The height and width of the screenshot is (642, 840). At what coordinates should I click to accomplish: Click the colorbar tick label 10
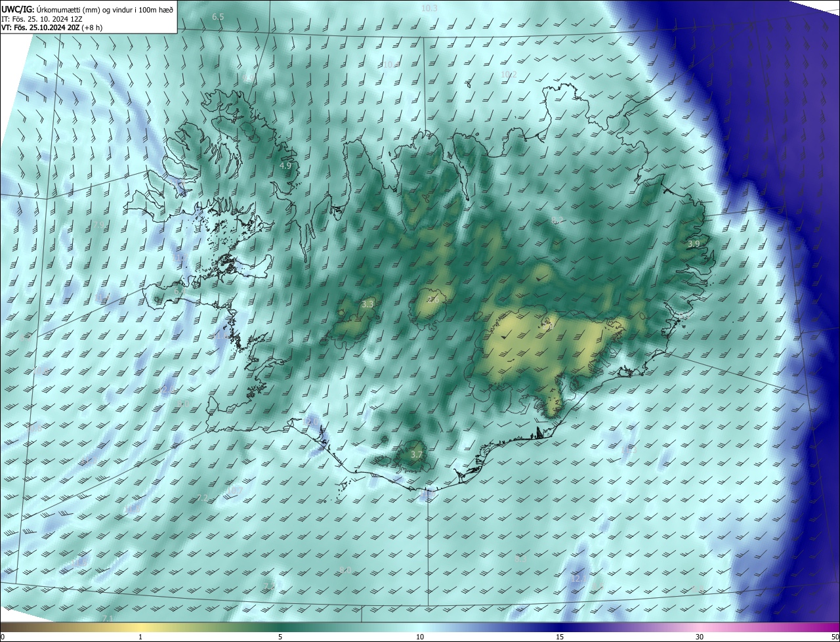click(420, 637)
